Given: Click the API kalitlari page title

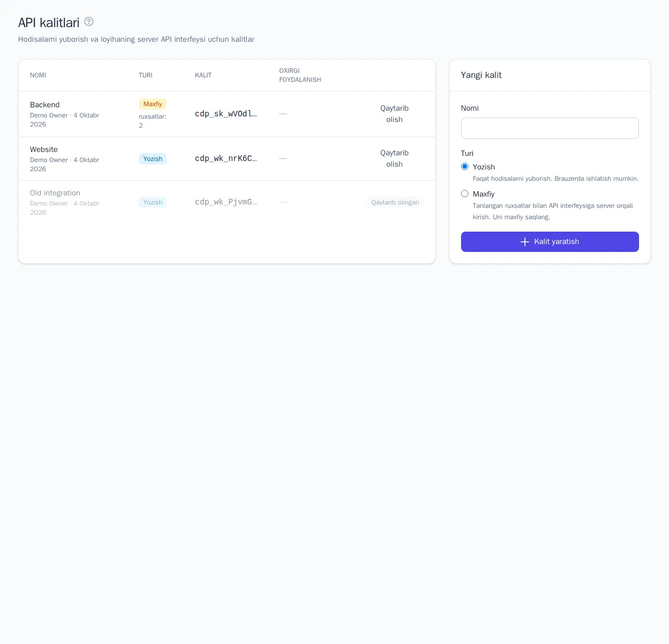Looking at the screenshot, I should coord(49,23).
